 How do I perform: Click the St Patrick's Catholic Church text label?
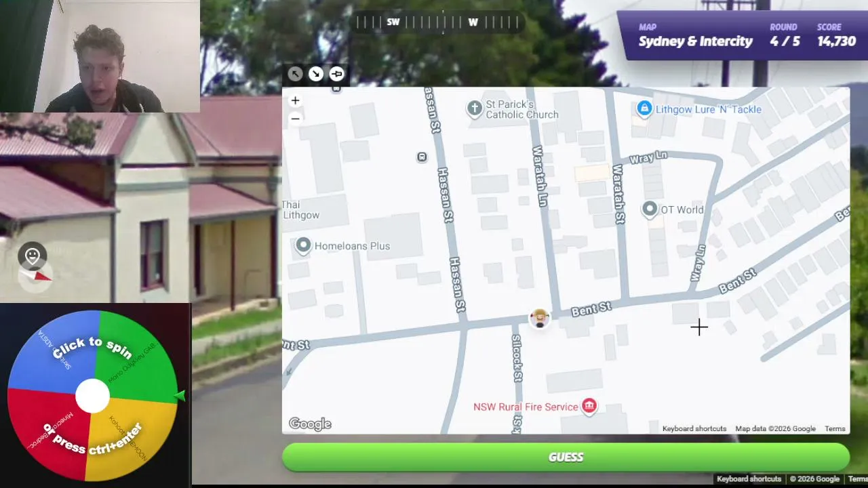(522, 110)
